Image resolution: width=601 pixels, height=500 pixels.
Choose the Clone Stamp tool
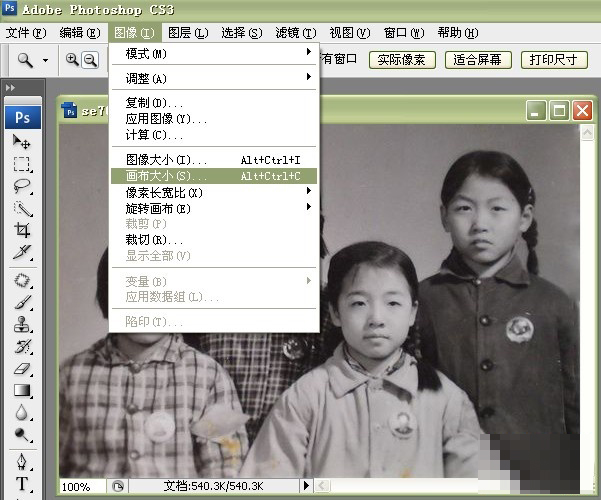point(22,325)
